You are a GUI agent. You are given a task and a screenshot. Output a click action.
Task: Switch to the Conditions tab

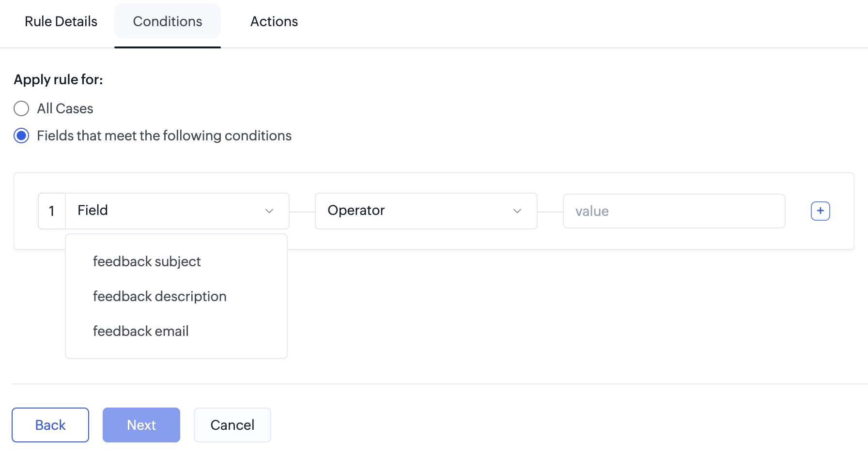click(168, 21)
